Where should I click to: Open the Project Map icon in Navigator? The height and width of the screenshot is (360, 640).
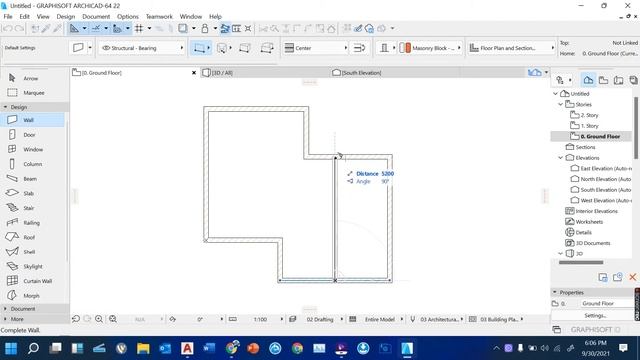click(588, 80)
